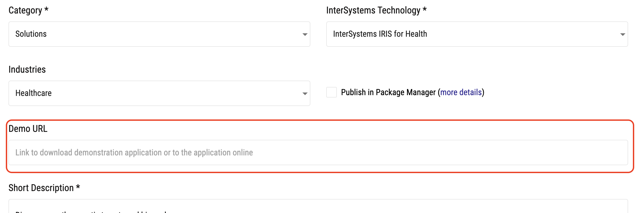
Task: Expand the 'InterSystems IRIS for Health' dropdown
Action: (x=477, y=34)
